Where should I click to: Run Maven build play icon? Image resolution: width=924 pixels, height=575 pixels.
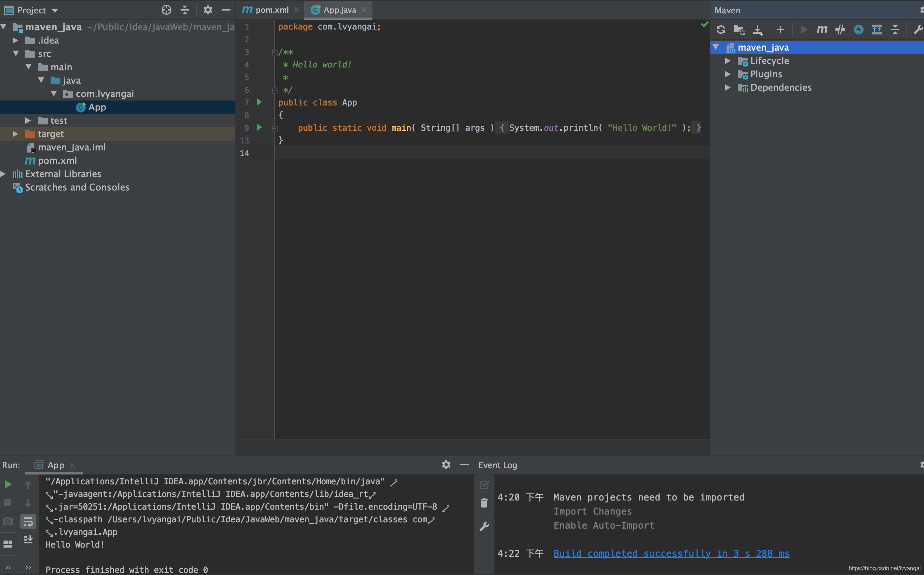(x=804, y=30)
